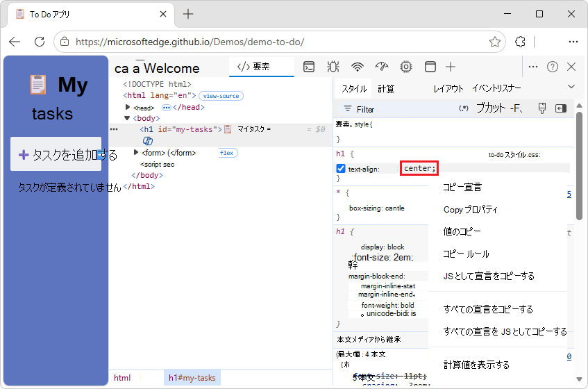
Task: Expand the form element triangle
Action: point(136,153)
